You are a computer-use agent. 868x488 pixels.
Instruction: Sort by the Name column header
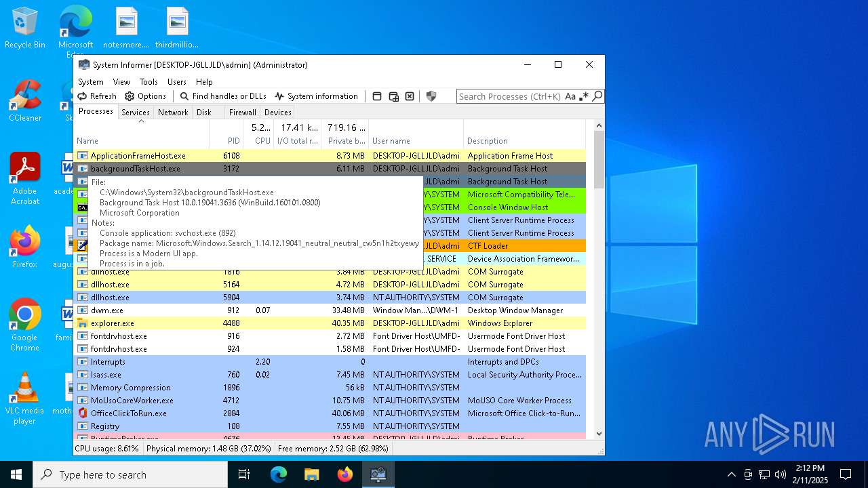(141, 134)
